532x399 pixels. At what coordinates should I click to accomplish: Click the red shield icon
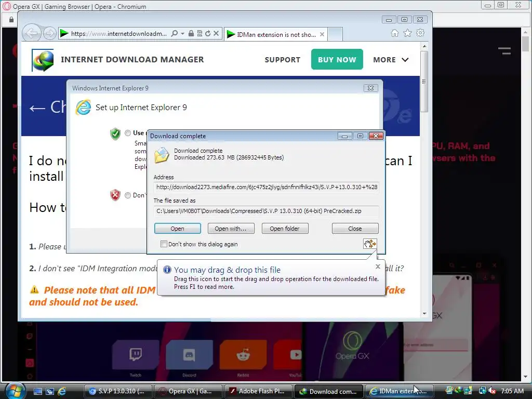115,195
